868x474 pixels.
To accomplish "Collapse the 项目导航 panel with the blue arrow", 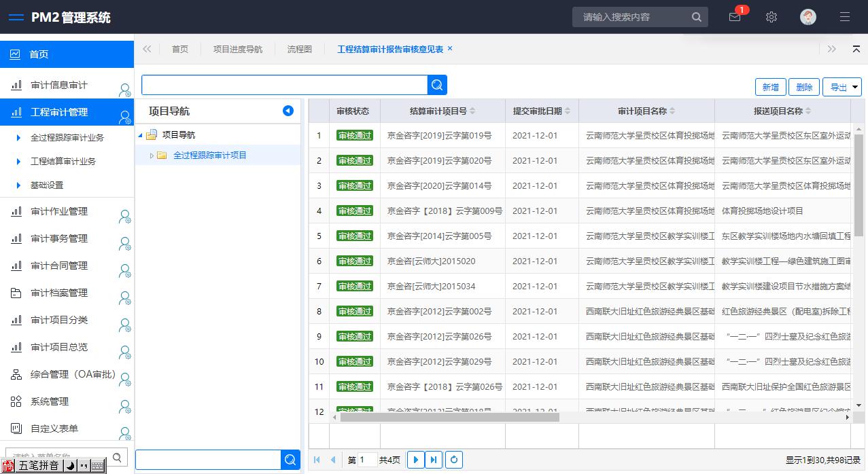I will tap(288, 111).
